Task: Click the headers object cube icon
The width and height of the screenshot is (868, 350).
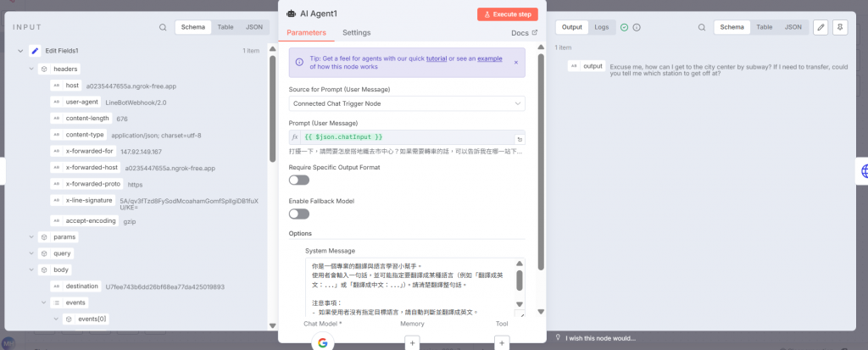Action: [x=44, y=69]
